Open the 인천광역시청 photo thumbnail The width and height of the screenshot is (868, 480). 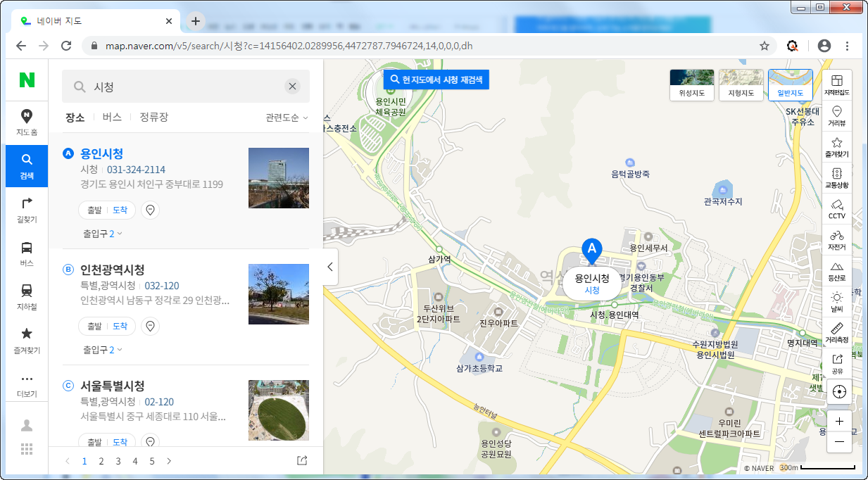pos(279,294)
